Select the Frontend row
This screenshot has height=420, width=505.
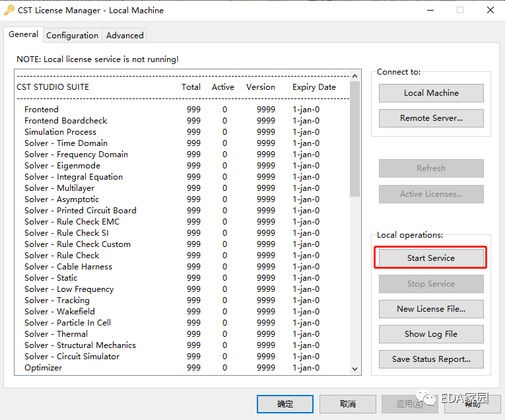coord(172,110)
